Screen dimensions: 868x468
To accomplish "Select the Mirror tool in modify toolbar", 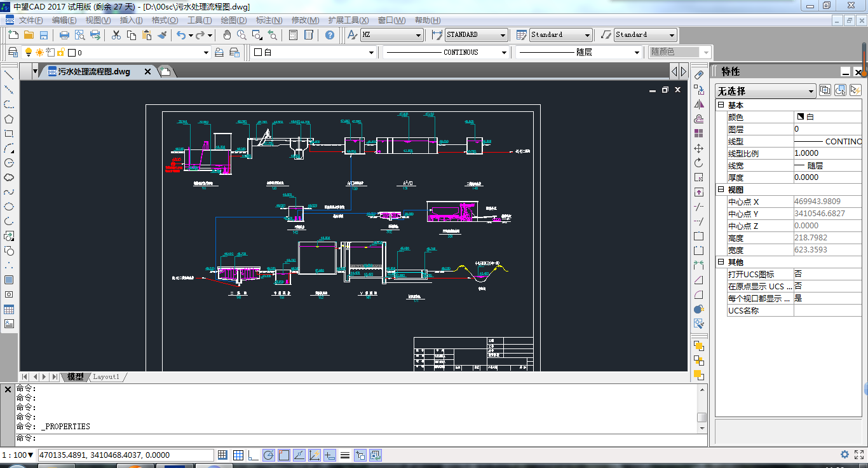I will [x=699, y=104].
